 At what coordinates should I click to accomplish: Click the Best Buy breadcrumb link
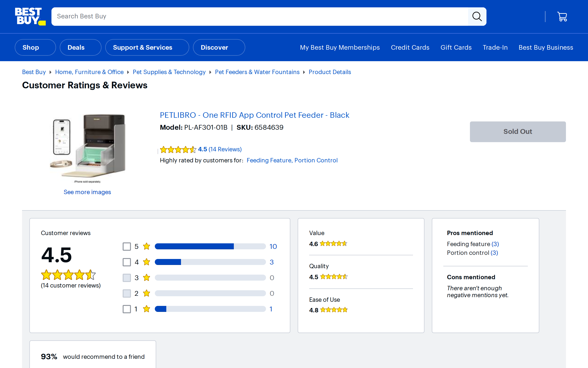click(34, 72)
